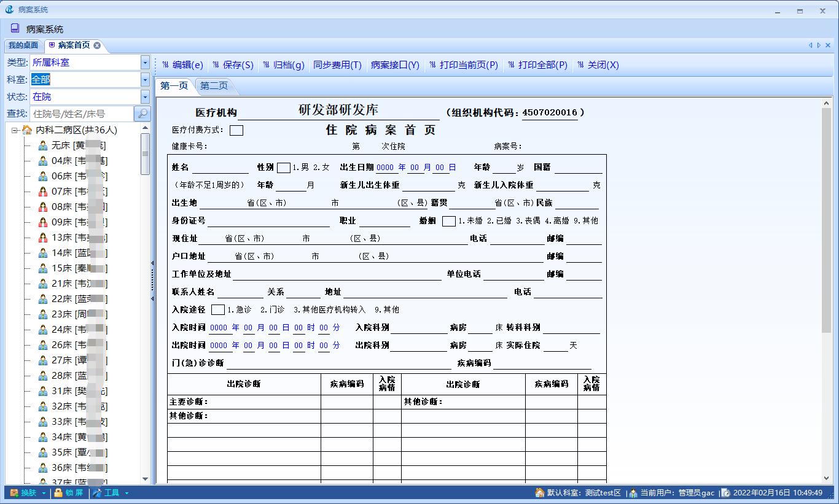839x504 pixels.
Task: Click the next-tab arrow at top right
Action: (x=819, y=45)
